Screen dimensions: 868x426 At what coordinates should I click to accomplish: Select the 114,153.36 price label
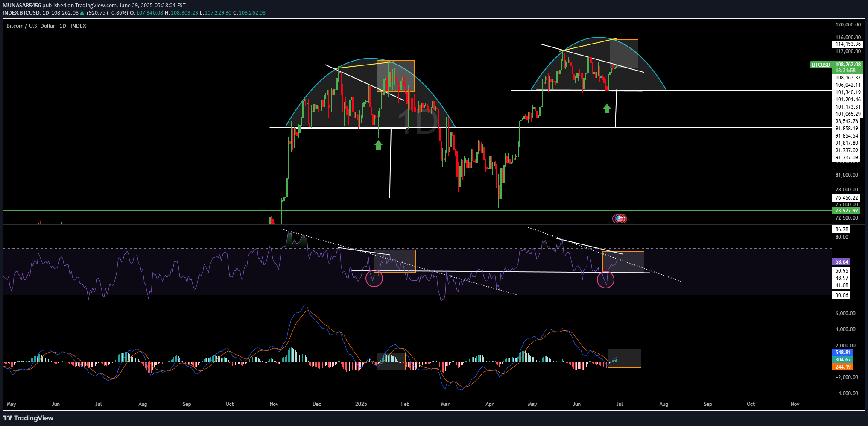coord(848,44)
